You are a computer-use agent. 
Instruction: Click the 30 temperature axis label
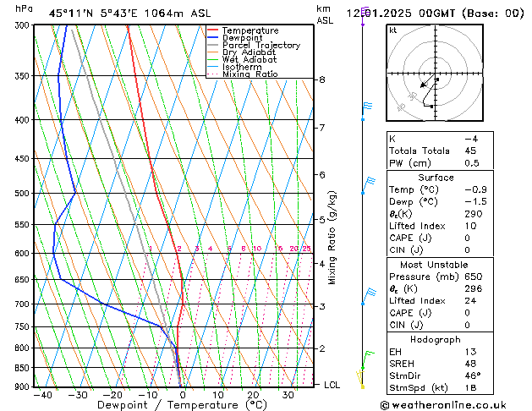288,395
